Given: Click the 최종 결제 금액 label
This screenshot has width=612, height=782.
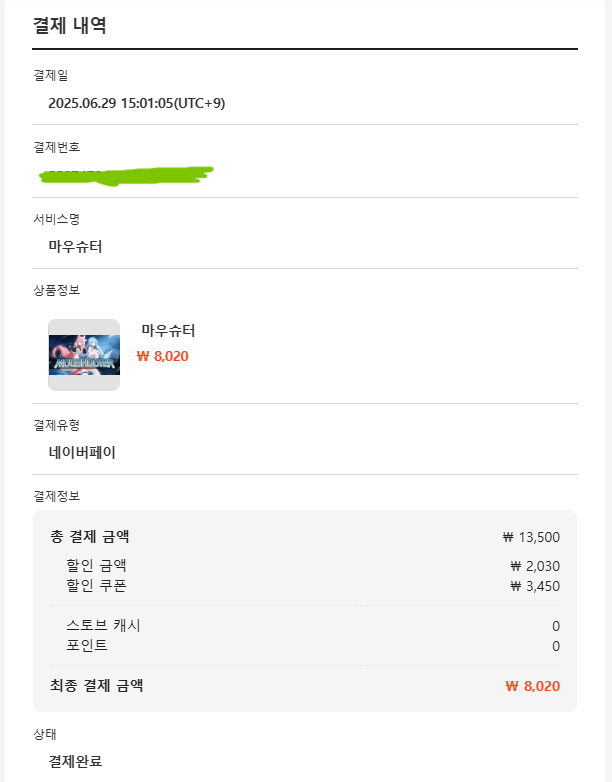Looking at the screenshot, I should [x=97, y=686].
